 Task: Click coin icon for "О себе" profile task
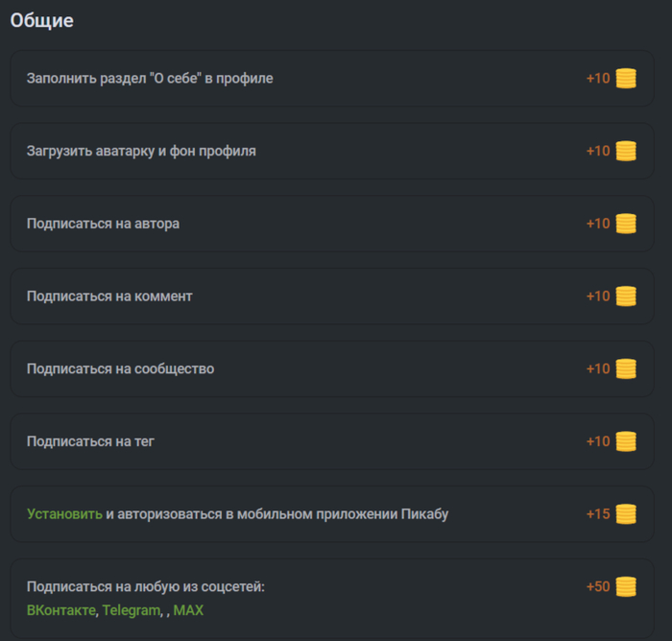(x=626, y=79)
